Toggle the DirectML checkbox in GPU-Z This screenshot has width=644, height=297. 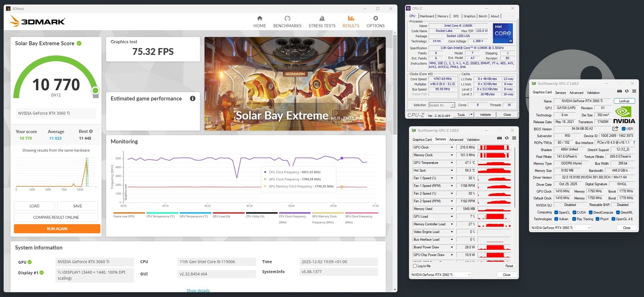click(x=618, y=212)
